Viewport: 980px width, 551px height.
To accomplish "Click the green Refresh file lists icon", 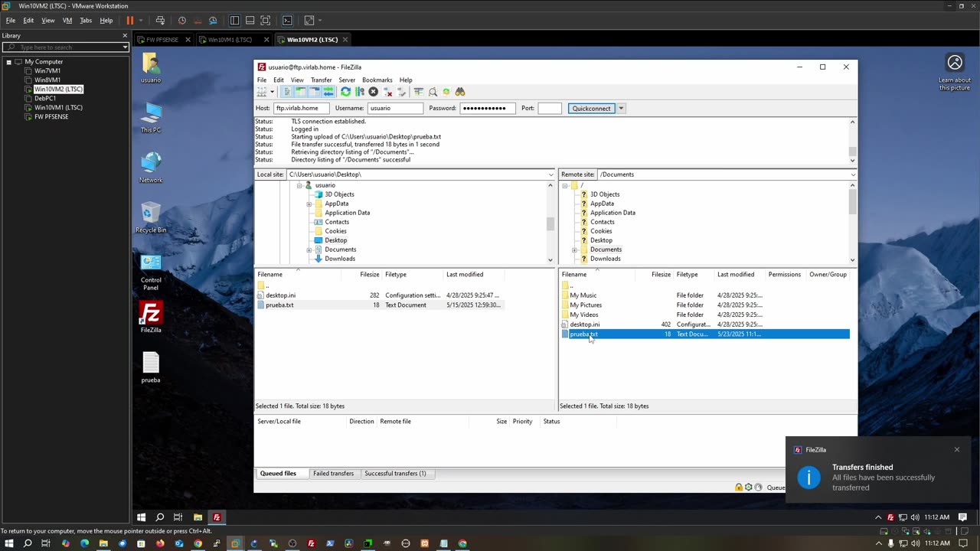I will 345,92.
